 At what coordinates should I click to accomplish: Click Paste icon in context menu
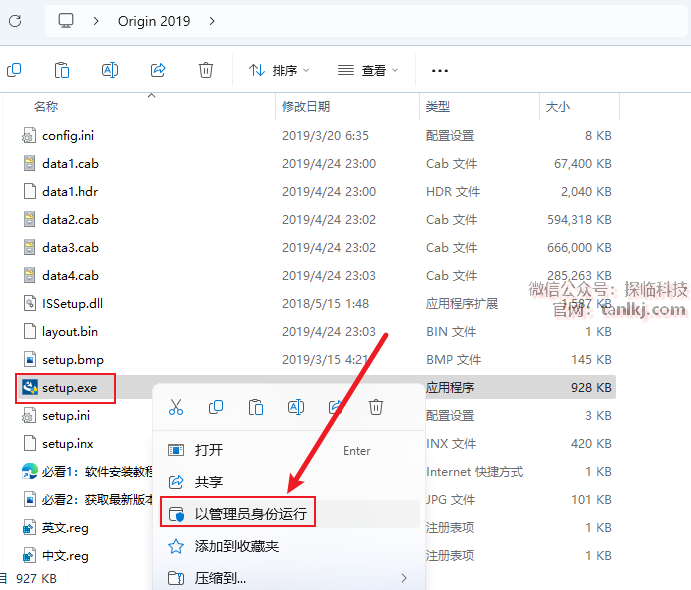256,407
